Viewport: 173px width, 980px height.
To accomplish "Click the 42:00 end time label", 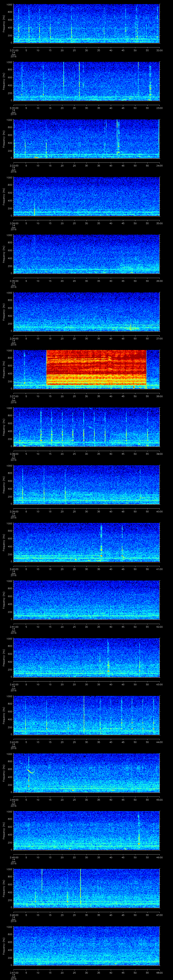I will point(159,627).
